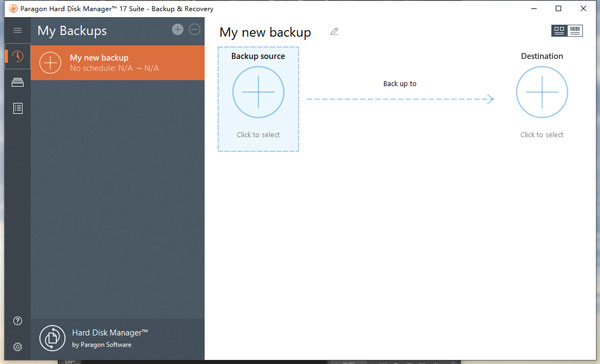Click the 'Back up to' label
The image size is (600, 364).
coord(400,84)
